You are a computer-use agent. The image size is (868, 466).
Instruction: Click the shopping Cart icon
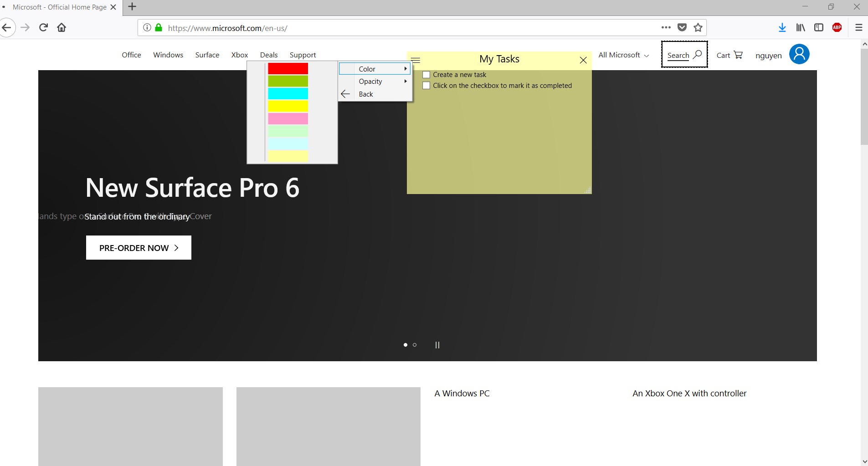(x=738, y=55)
